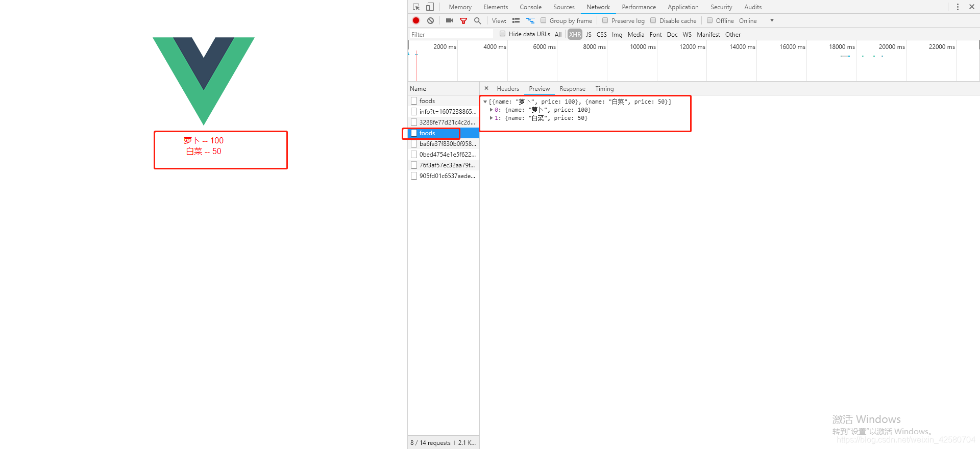Check the Disable cache option
Image resolution: width=980 pixels, height=449 pixels.
pyautogui.click(x=653, y=20)
